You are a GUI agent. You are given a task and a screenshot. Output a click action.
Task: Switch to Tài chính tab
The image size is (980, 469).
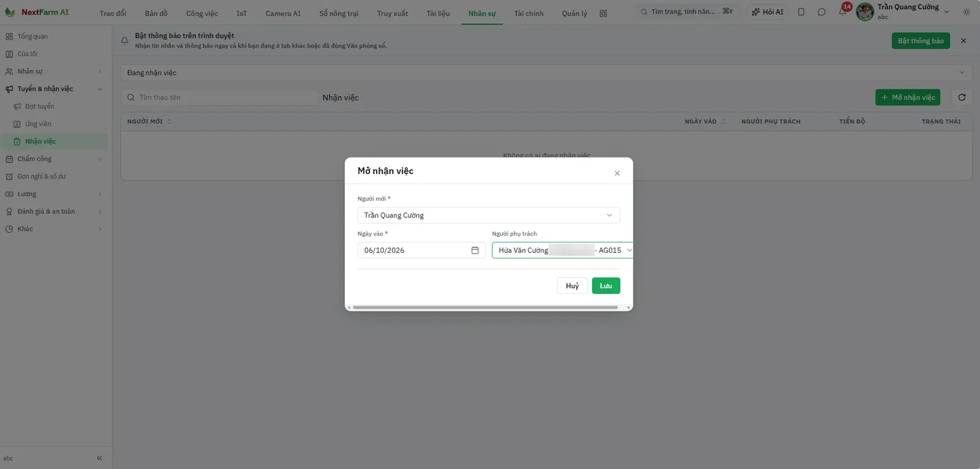[x=529, y=13]
